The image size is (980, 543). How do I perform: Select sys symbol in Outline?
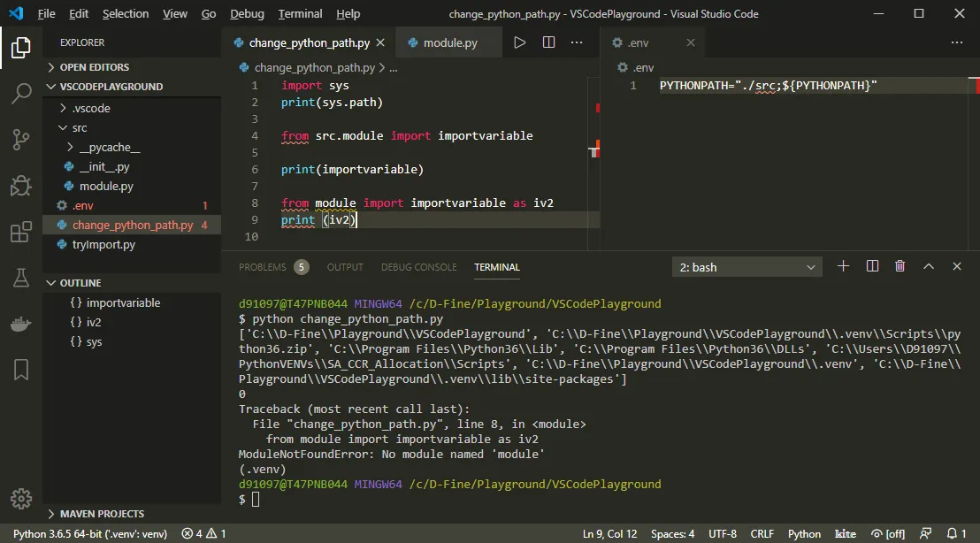click(132, 341)
